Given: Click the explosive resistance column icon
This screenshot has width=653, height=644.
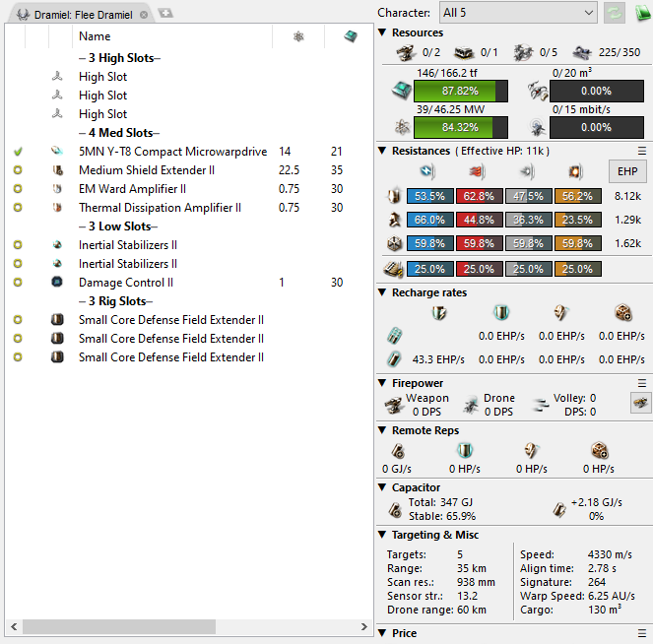Looking at the screenshot, I should pos(575,170).
